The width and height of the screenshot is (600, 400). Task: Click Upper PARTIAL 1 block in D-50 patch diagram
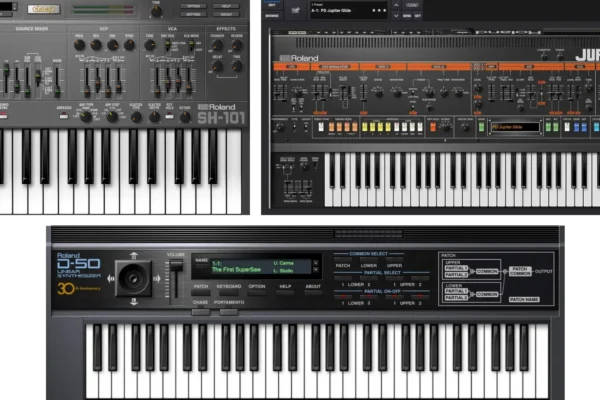click(x=456, y=268)
